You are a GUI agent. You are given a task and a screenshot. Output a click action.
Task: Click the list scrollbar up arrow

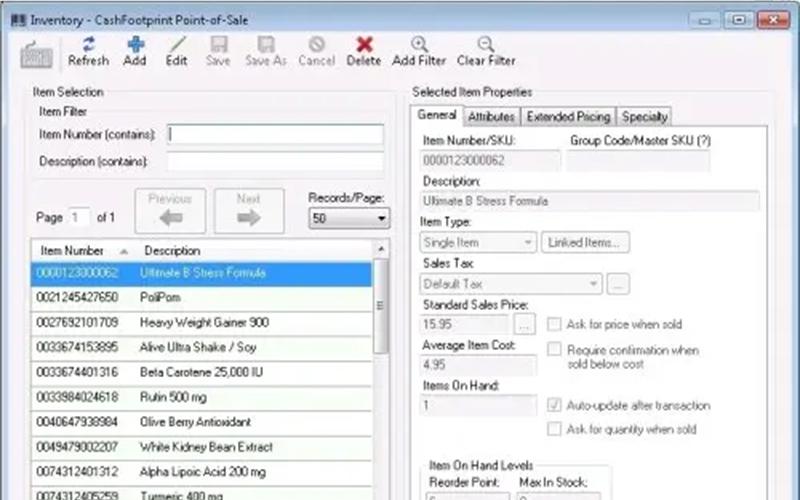coord(381,249)
